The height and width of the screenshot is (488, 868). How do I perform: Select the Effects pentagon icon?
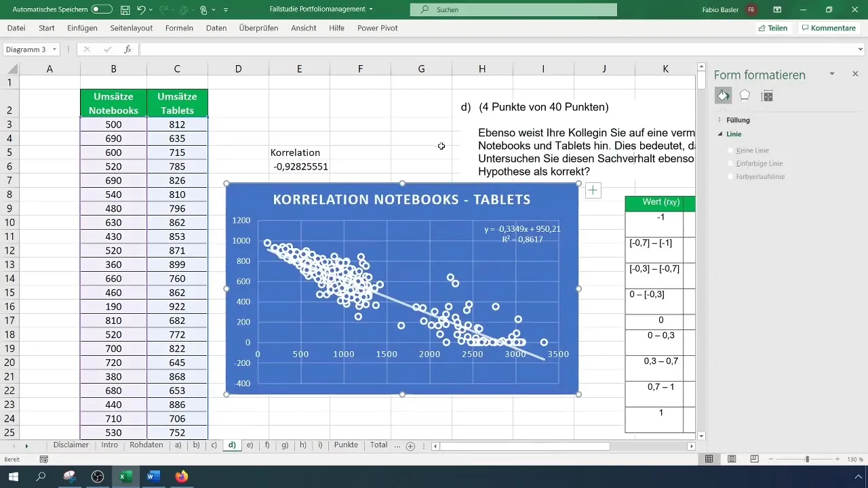click(x=745, y=96)
